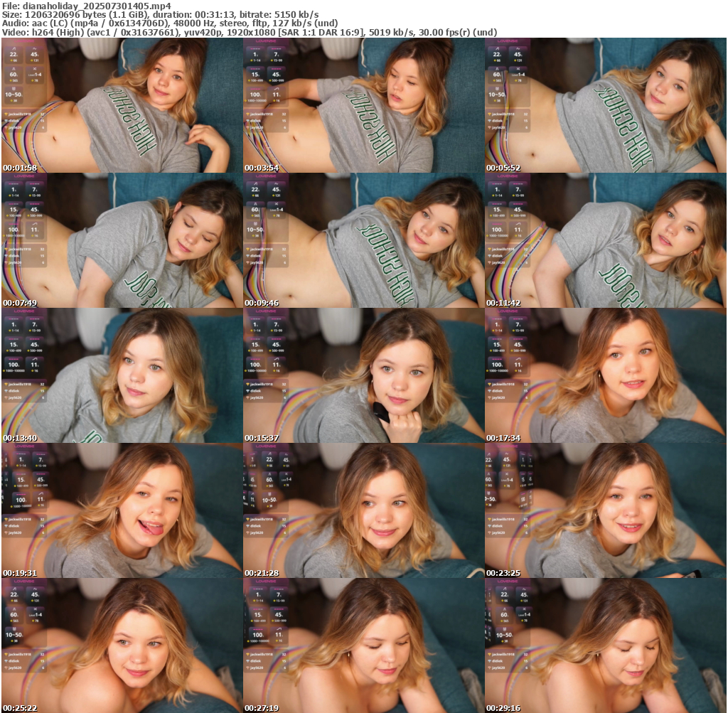Open the 00:11:42 frame thumbnail
This screenshot has width=728, height=713.
606,240
